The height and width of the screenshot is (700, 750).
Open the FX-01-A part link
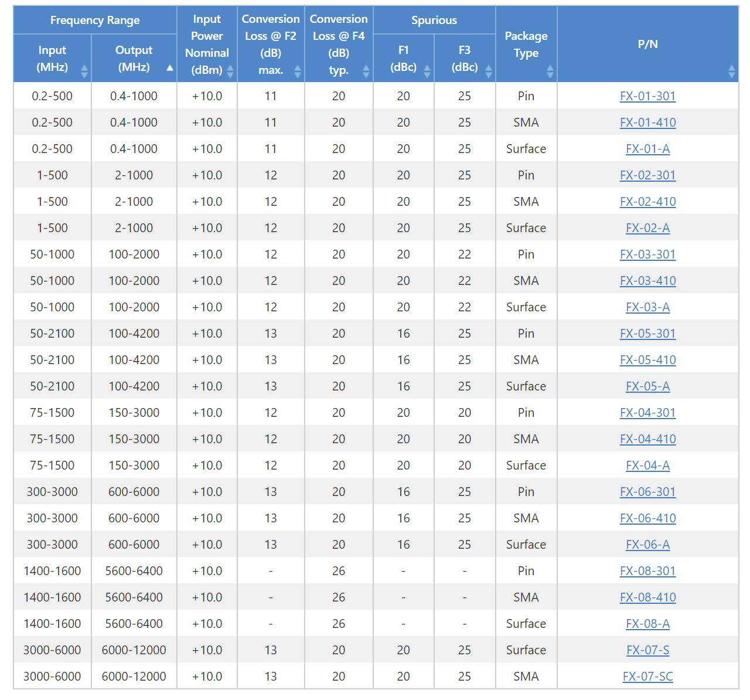coord(647,149)
